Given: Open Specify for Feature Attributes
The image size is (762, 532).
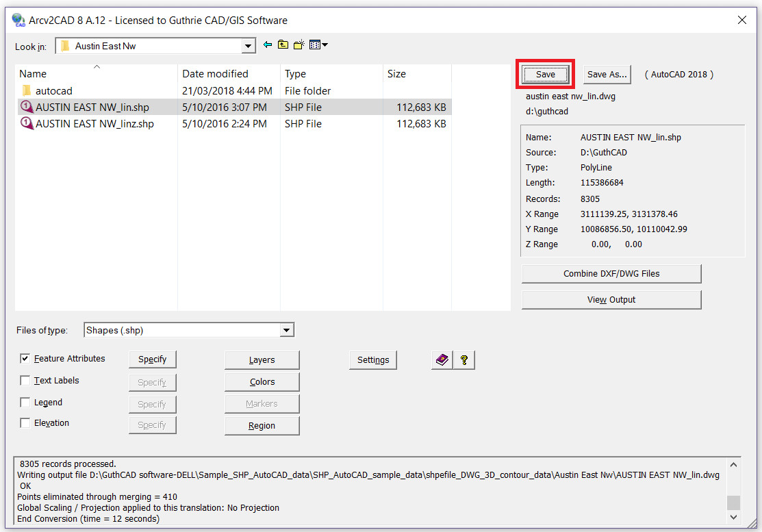Looking at the screenshot, I should (x=152, y=359).
